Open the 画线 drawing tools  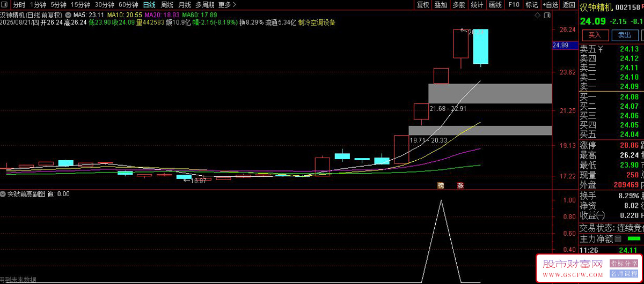coord(495,5)
